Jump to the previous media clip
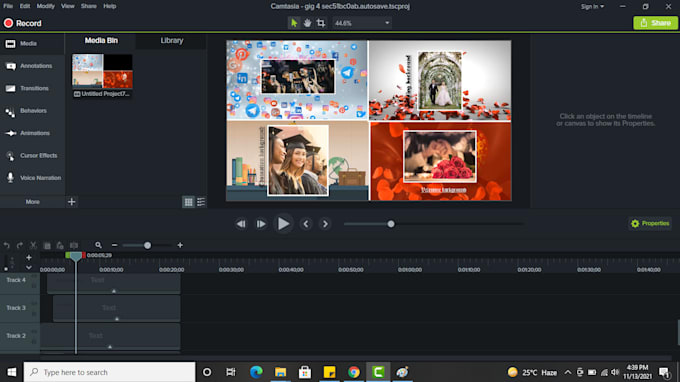 [x=306, y=224]
